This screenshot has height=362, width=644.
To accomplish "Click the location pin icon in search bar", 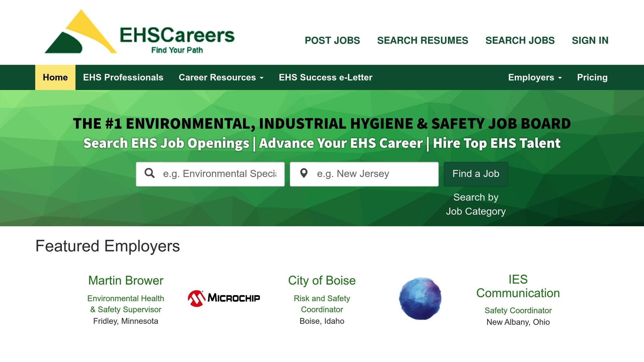I will tap(304, 173).
